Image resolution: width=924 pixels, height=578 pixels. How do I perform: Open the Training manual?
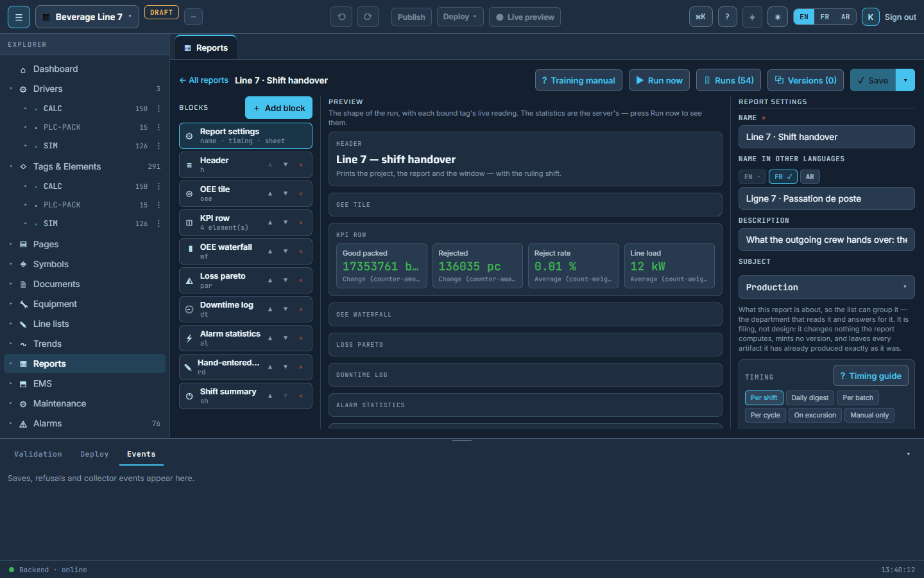tap(578, 80)
